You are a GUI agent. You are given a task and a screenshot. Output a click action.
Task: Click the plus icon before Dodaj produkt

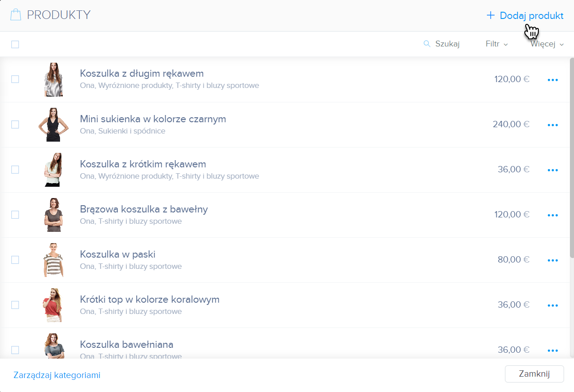(x=491, y=15)
